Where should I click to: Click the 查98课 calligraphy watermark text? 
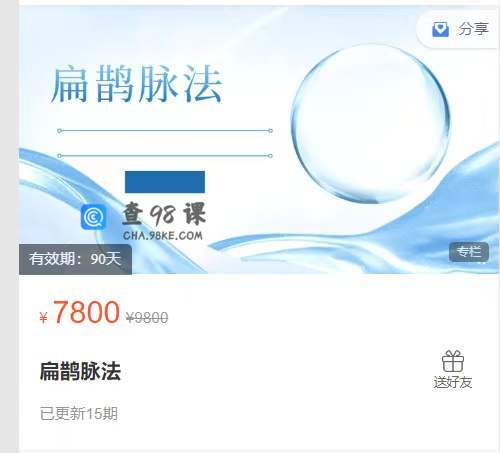pos(164,215)
